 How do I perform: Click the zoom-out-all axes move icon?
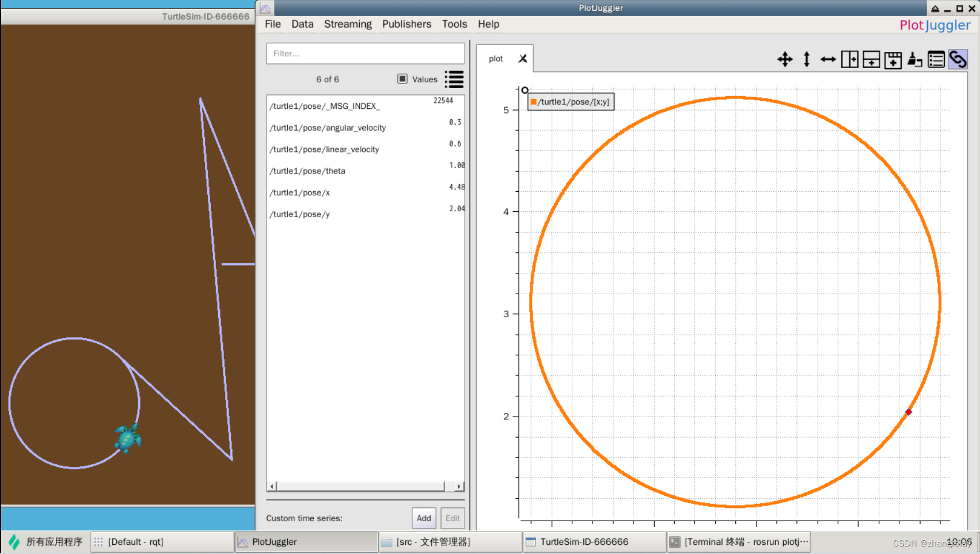click(x=785, y=59)
